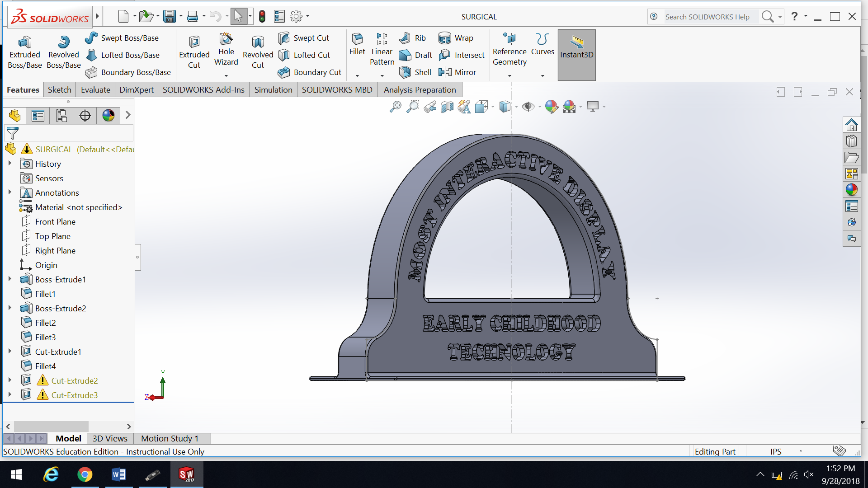Open the Curves dropdown arrow
The height and width of the screenshot is (488, 868).
click(x=542, y=76)
